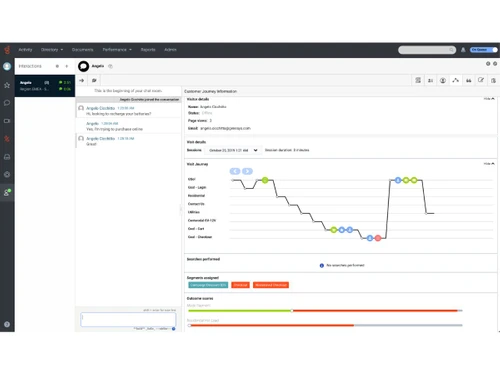Open the Video camera icon in sidebar
This screenshot has width=500, height=375.
7,121
